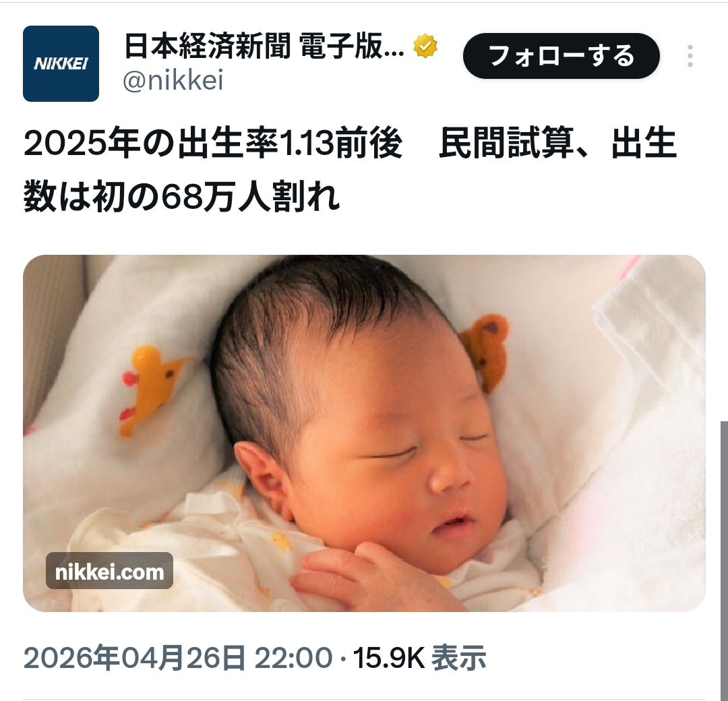Open the NIKKEI profile avatar
Image resolution: width=728 pixels, height=701 pixels.
point(61,63)
